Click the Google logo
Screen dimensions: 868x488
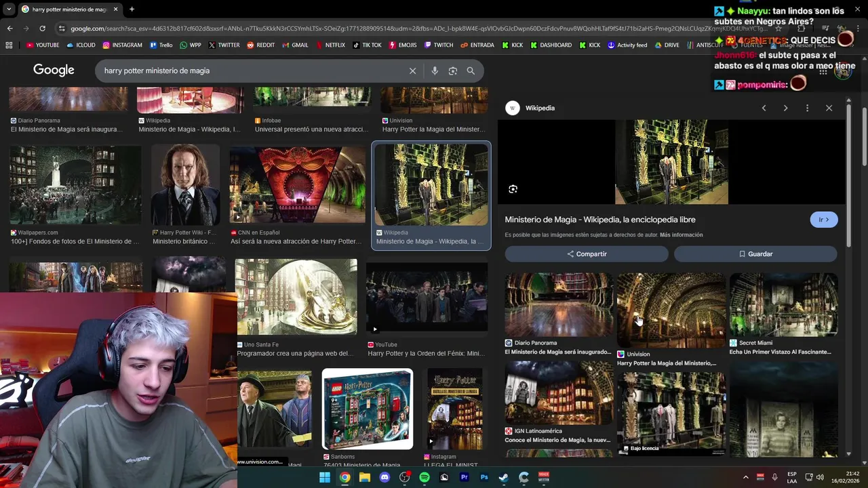pyautogui.click(x=54, y=70)
